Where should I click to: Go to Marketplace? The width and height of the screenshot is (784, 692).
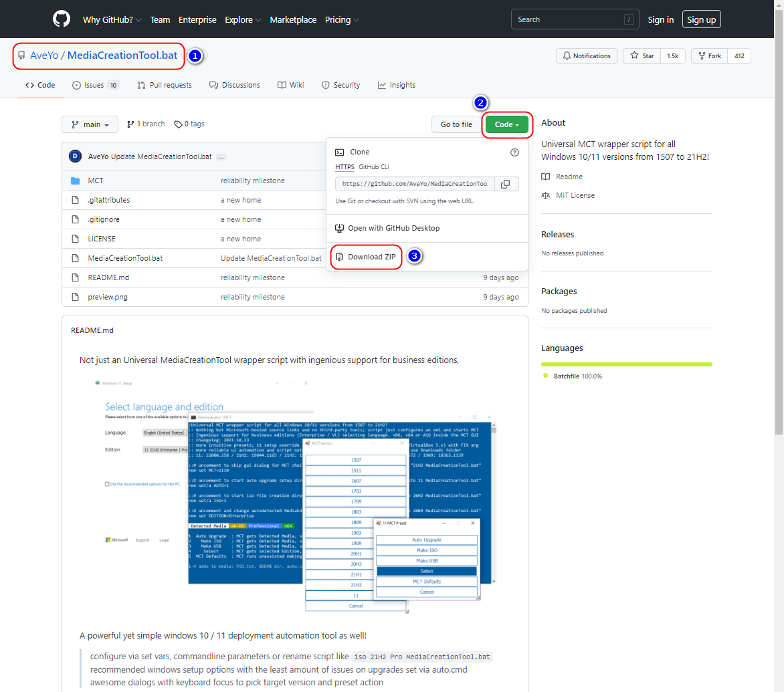(293, 19)
